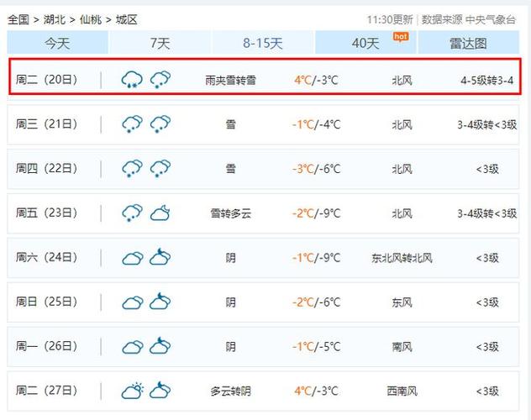Click temperature -3℃/-6℃ on 22日 row
Screen dimensions: 531x420
(x=316, y=169)
